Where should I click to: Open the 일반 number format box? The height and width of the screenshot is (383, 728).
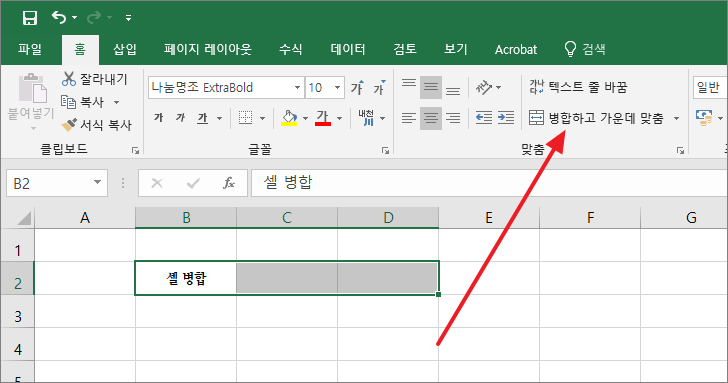710,87
